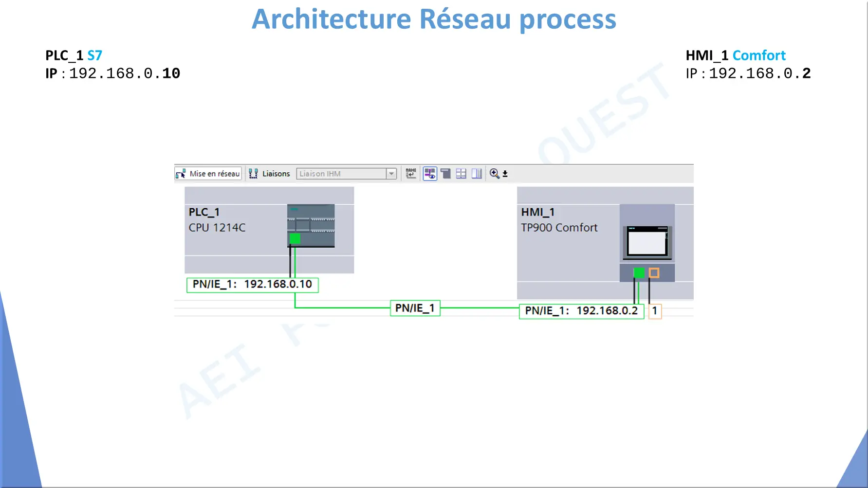Select the HMI_1 TP900 Comfort panel image
868x488 pixels.
[647, 243]
